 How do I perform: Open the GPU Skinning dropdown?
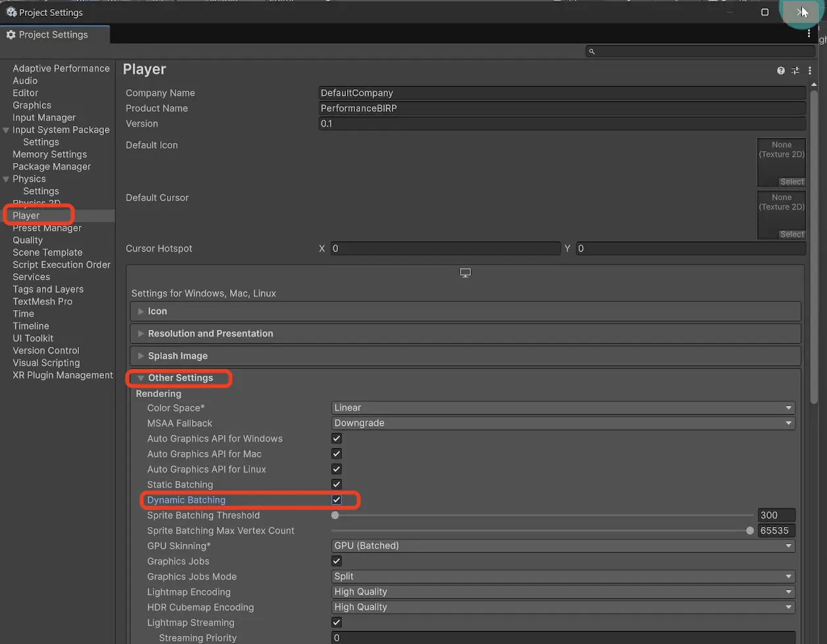pyautogui.click(x=563, y=546)
